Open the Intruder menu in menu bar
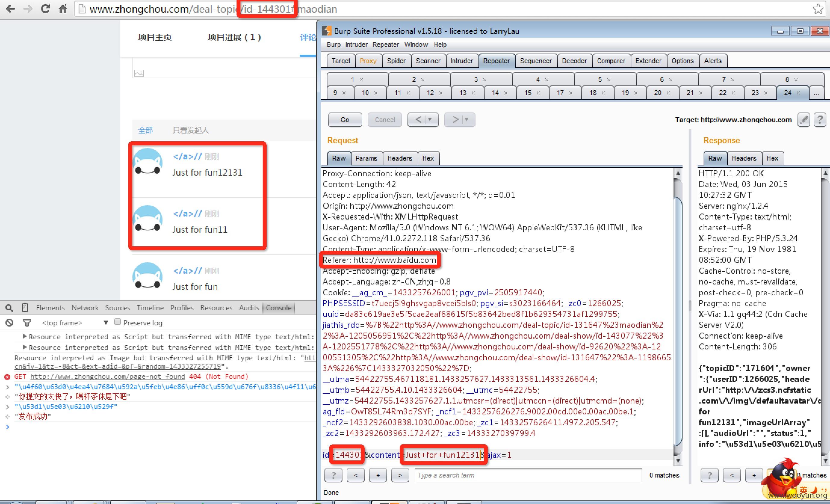The width and height of the screenshot is (830, 504). (356, 45)
